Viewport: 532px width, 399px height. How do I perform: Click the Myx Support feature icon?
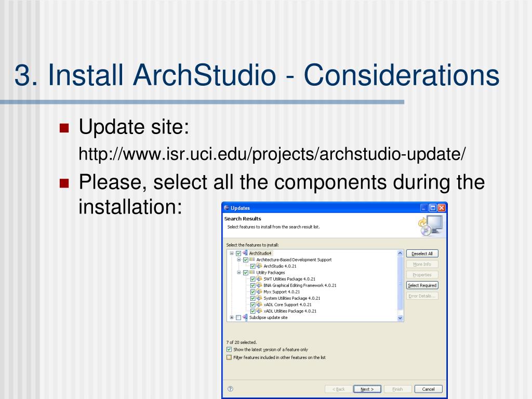259,292
